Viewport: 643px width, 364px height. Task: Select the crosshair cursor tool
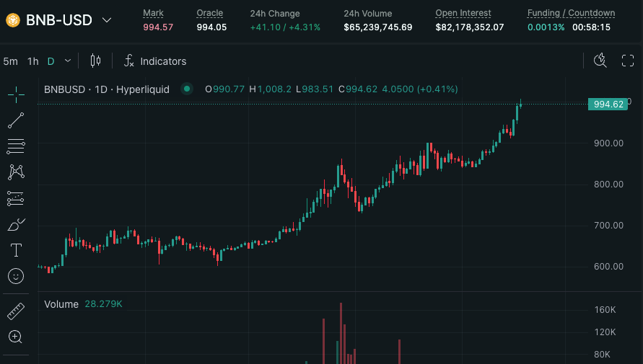16,94
